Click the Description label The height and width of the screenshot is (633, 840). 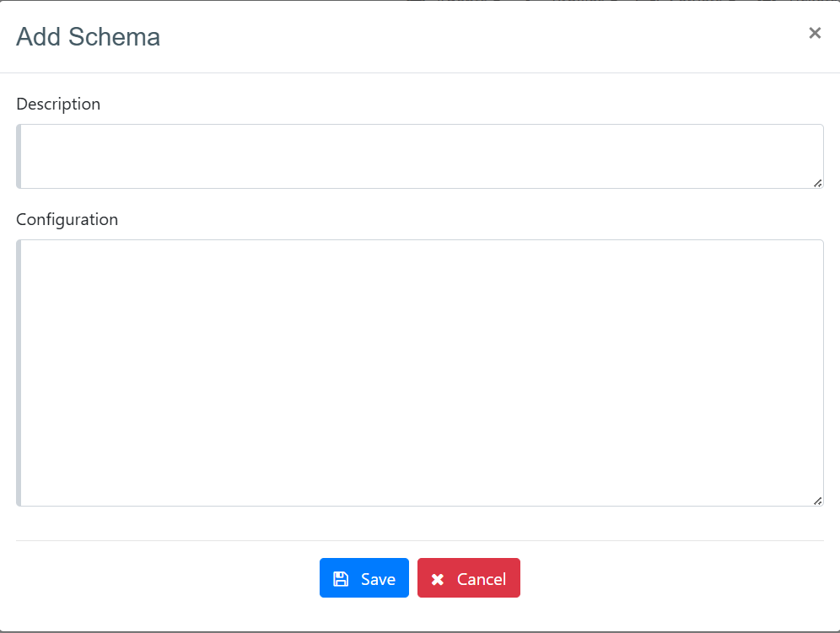[58, 104]
